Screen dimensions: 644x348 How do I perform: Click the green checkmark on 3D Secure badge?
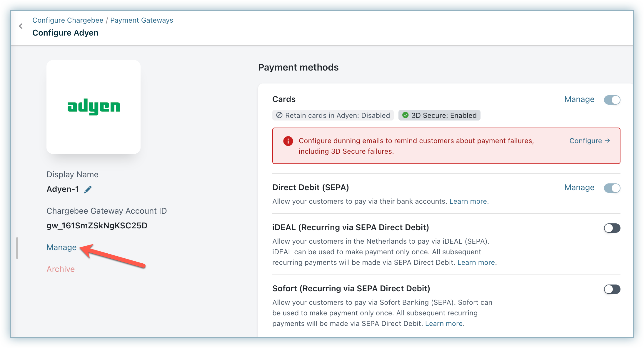[405, 115]
